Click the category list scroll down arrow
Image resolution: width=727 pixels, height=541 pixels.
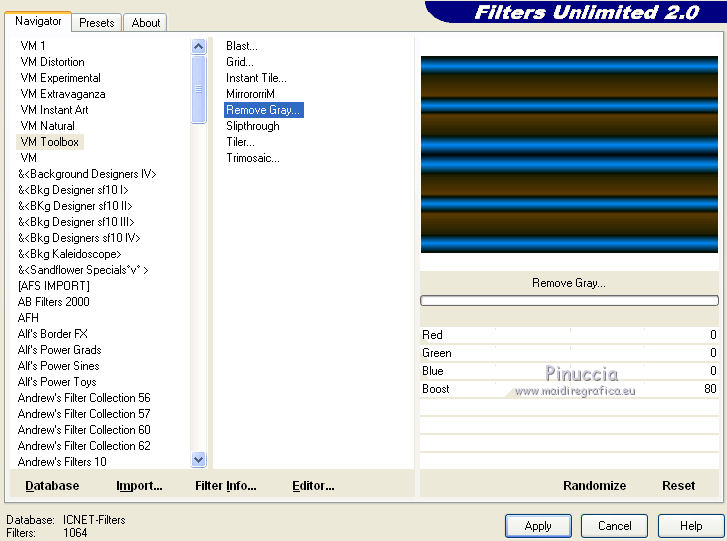click(x=198, y=459)
